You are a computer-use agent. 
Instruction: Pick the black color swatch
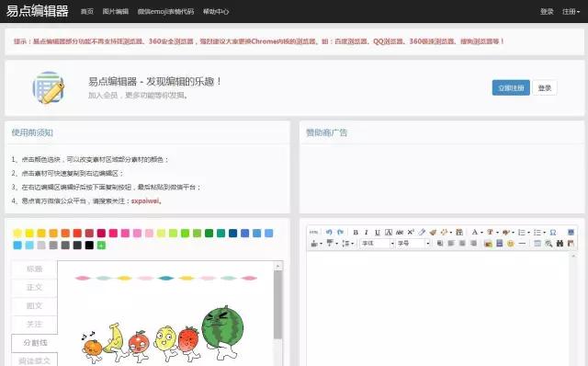pos(89,246)
